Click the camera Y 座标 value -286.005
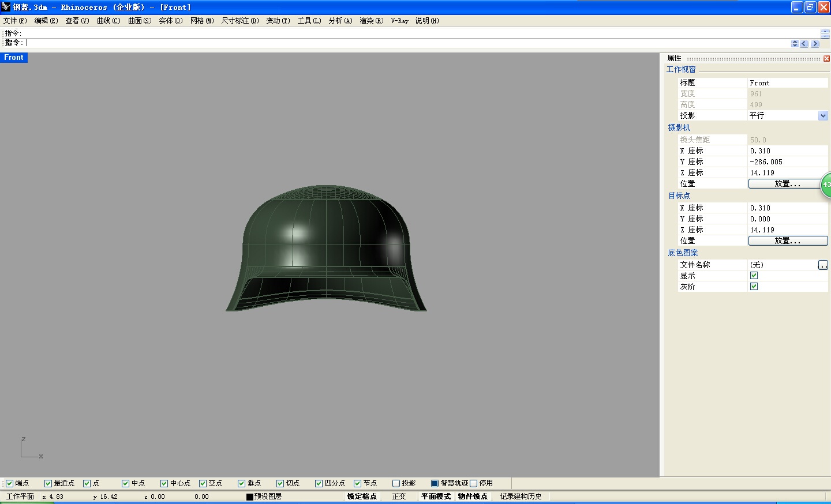 [788, 162]
